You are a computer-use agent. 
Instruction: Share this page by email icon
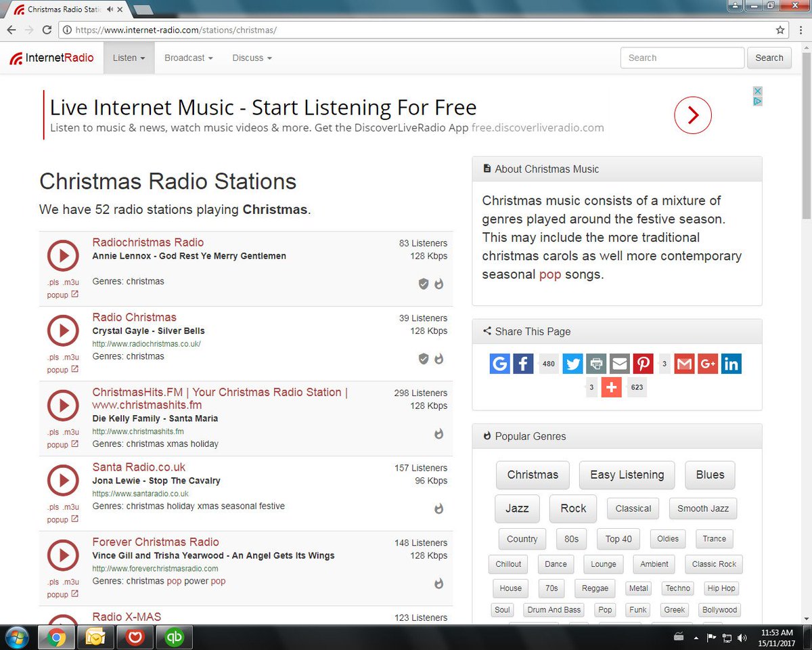pos(619,364)
